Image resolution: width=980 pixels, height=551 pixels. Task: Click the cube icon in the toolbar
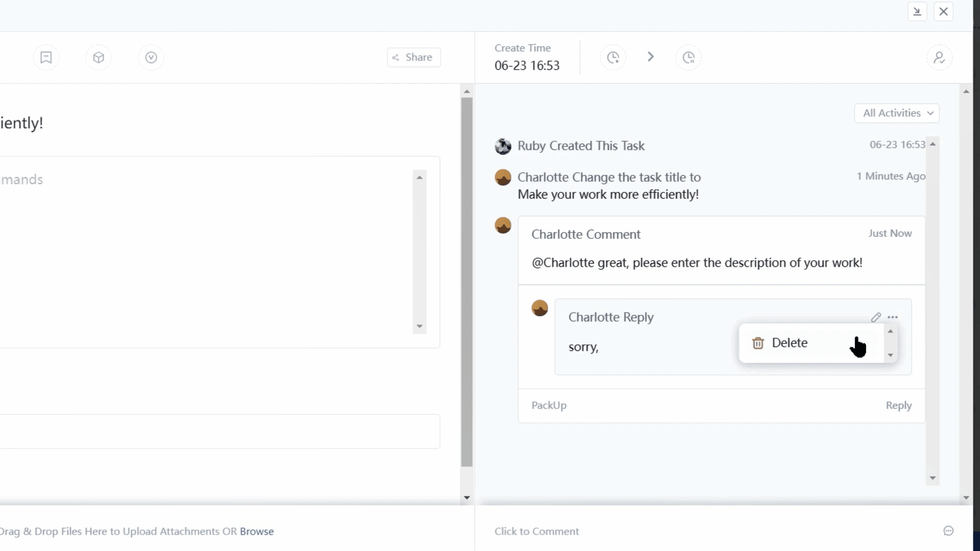pyautogui.click(x=99, y=57)
